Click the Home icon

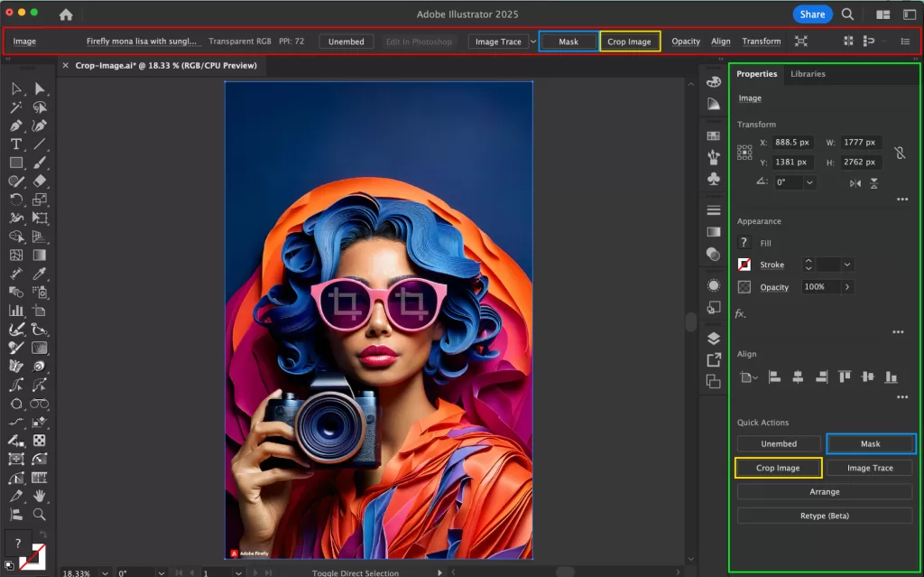tap(66, 14)
